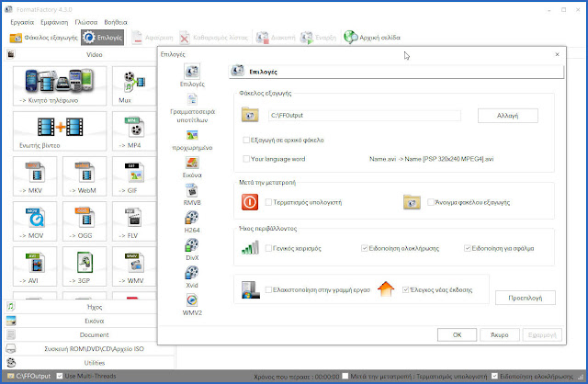The image size is (588, 384).
Task: Open the Εργασία menu
Action: (x=22, y=22)
